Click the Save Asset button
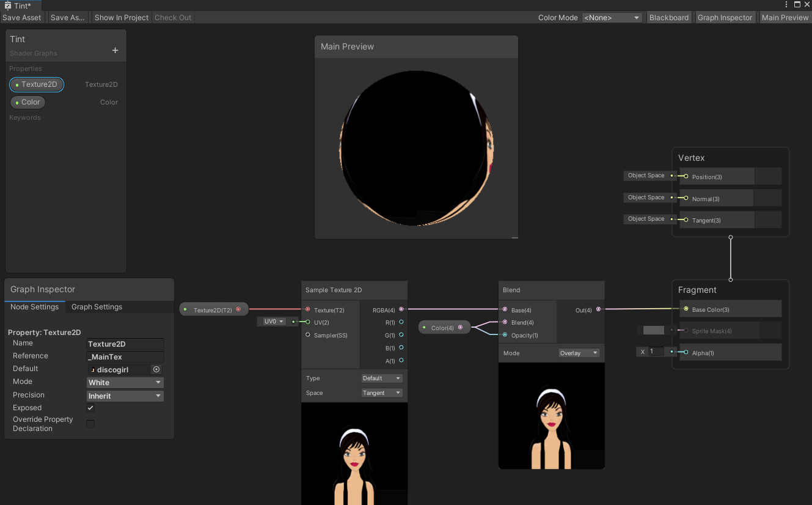Viewport: 812px width, 505px height. pos(22,17)
